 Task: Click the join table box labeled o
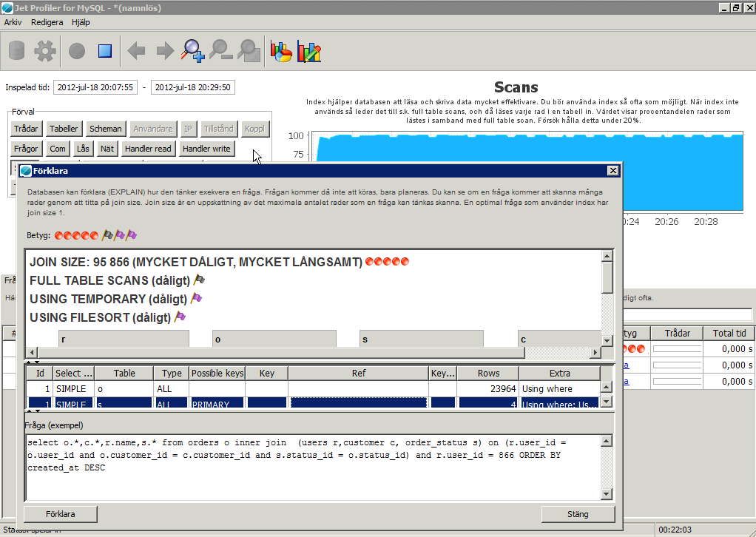click(x=274, y=339)
